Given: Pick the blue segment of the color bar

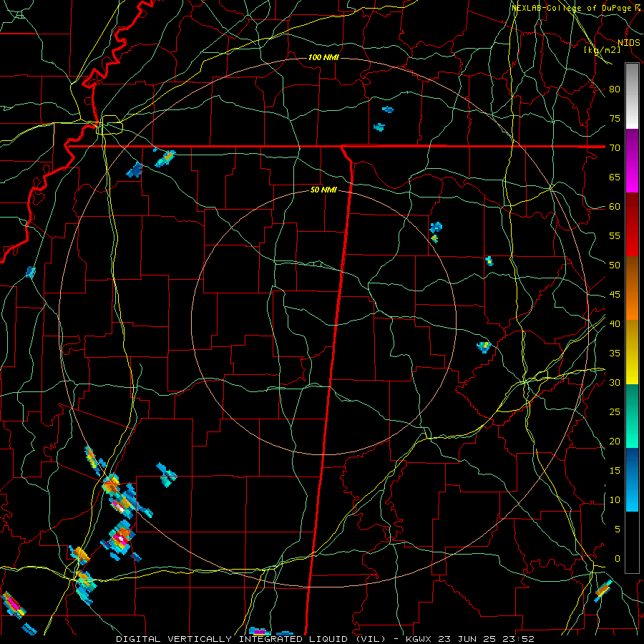Looking at the screenshot, I should coord(632,479).
